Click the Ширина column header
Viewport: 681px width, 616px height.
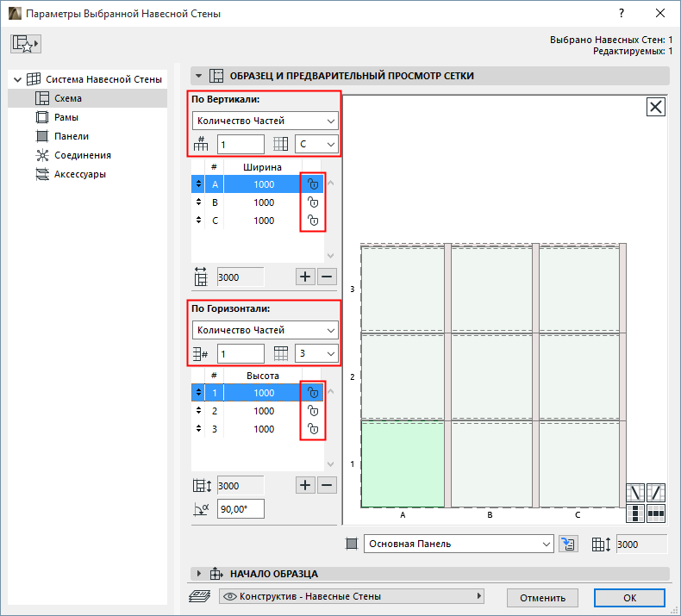(x=262, y=167)
